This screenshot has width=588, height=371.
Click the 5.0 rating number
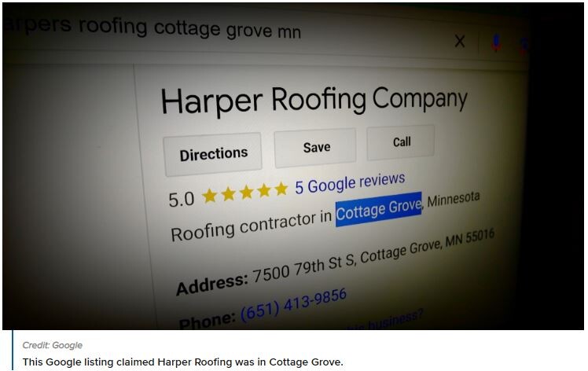pyautogui.click(x=181, y=199)
